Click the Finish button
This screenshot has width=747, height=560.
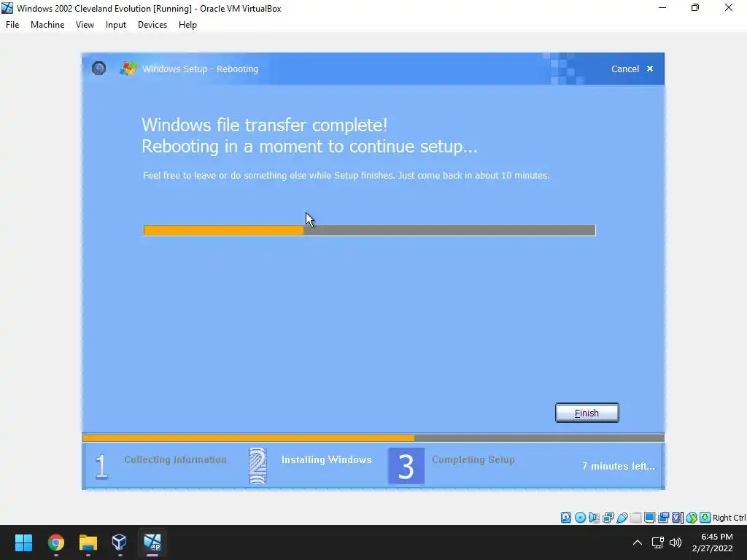click(x=587, y=413)
